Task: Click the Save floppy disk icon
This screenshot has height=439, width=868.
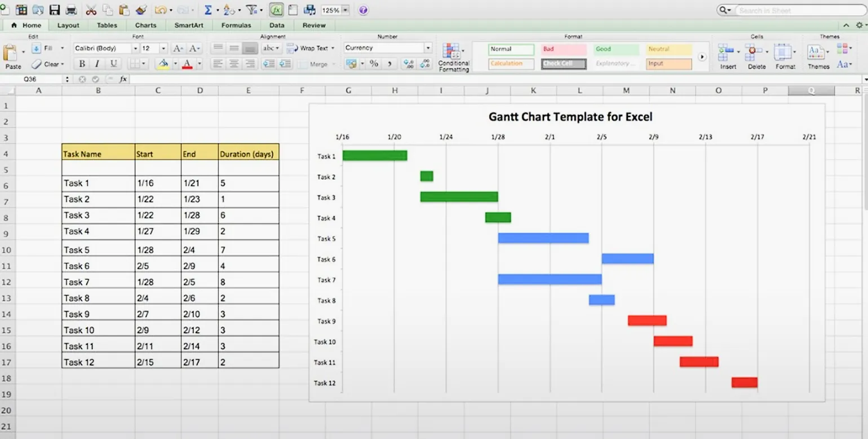Action: click(x=55, y=10)
